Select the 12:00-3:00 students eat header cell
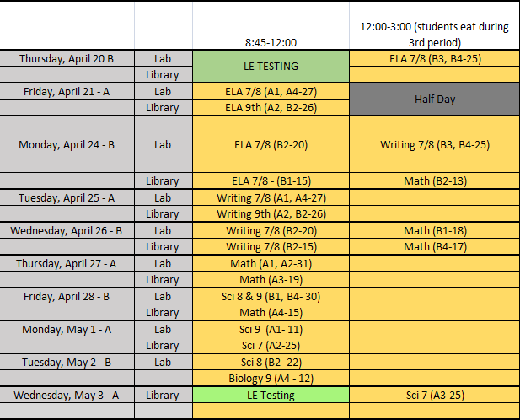 tap(434, 34)
